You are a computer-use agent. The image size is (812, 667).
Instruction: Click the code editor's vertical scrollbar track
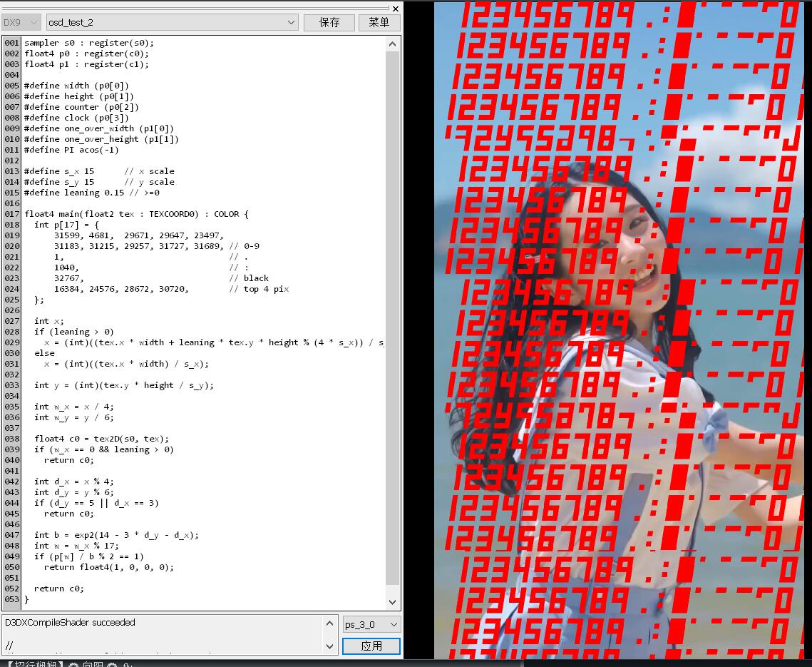coord(393,321)
